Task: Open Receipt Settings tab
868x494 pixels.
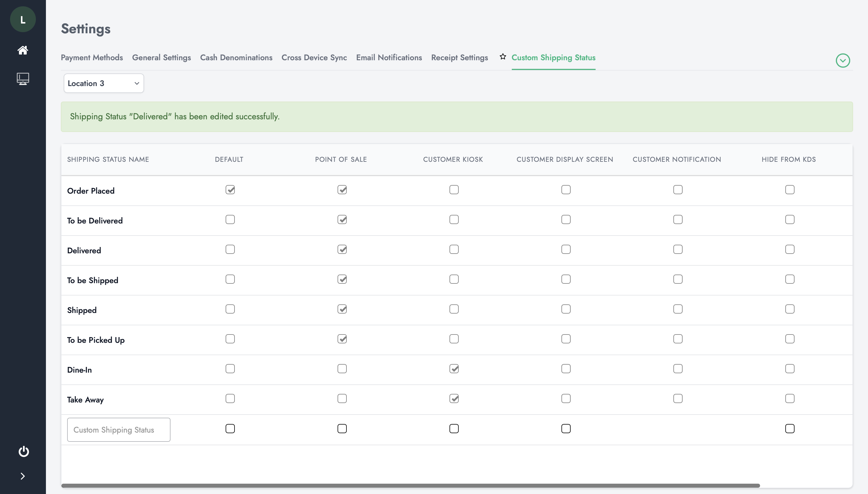Action: (459, 58)
